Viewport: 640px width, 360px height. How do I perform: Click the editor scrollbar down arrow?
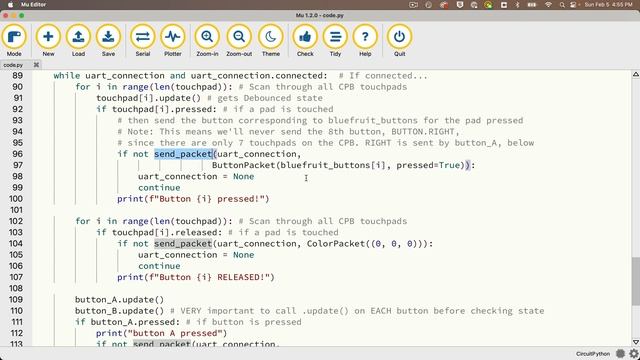click(636, 342)
